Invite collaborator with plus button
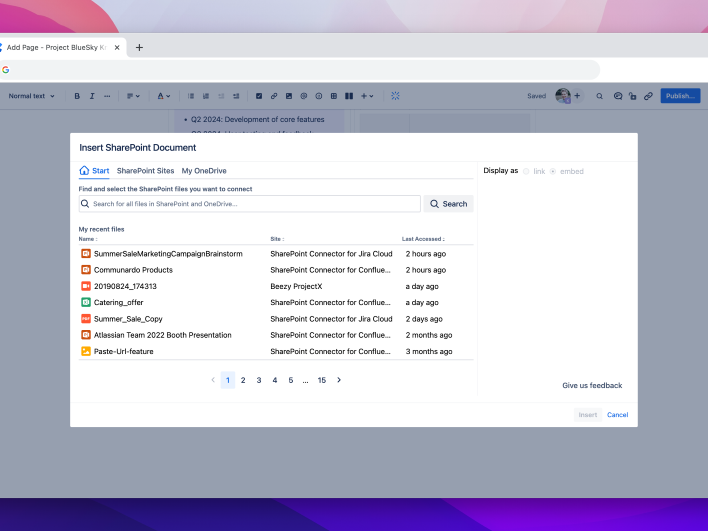 click(577, 96)
